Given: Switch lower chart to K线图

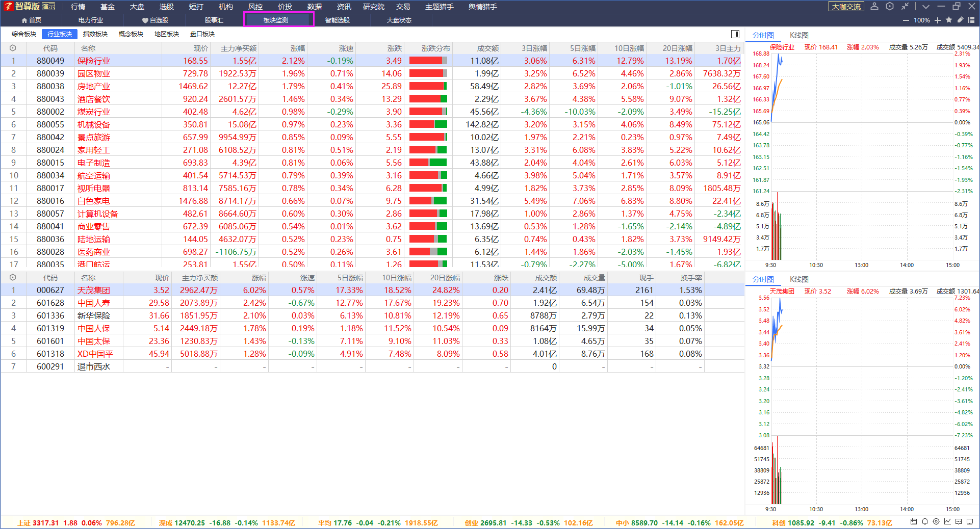Looking at the screenshot, I should (x=799, y=279).
